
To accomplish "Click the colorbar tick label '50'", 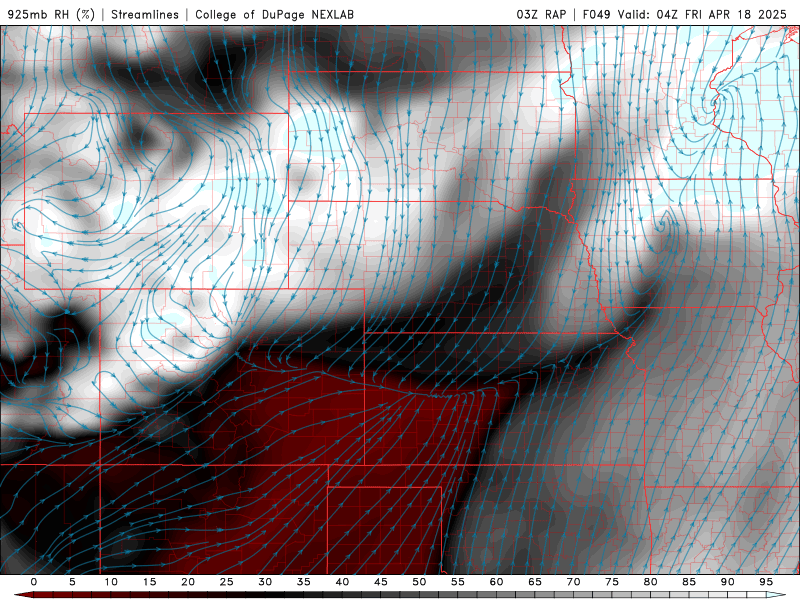I will 419,582.
